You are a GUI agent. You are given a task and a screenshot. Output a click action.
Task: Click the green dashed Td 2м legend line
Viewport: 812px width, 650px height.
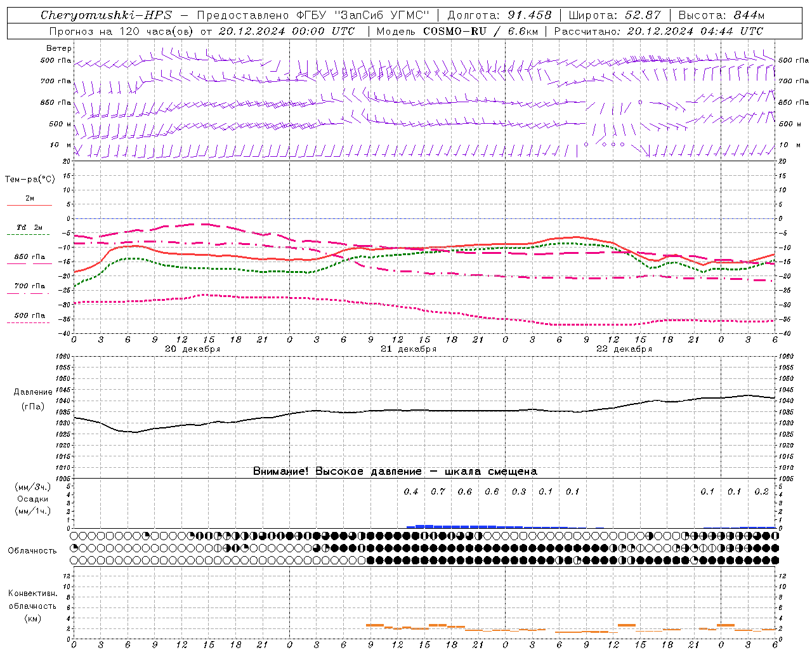29,235
